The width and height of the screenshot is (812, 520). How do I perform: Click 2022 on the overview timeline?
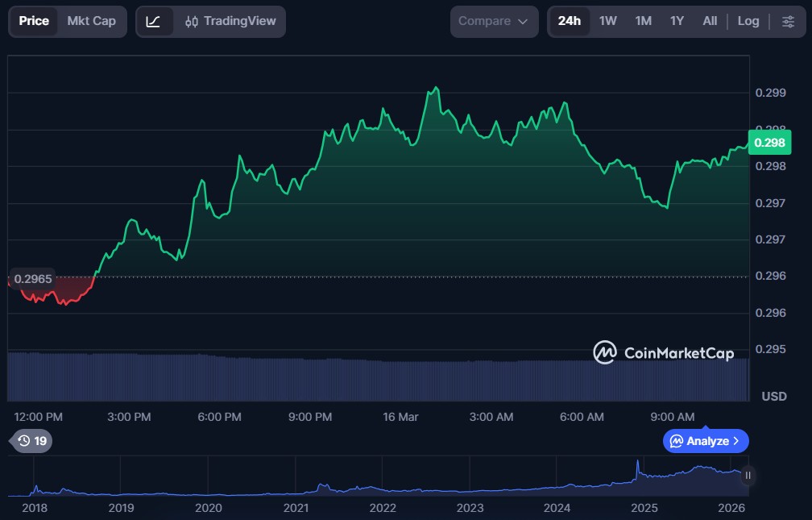(383, 508)
